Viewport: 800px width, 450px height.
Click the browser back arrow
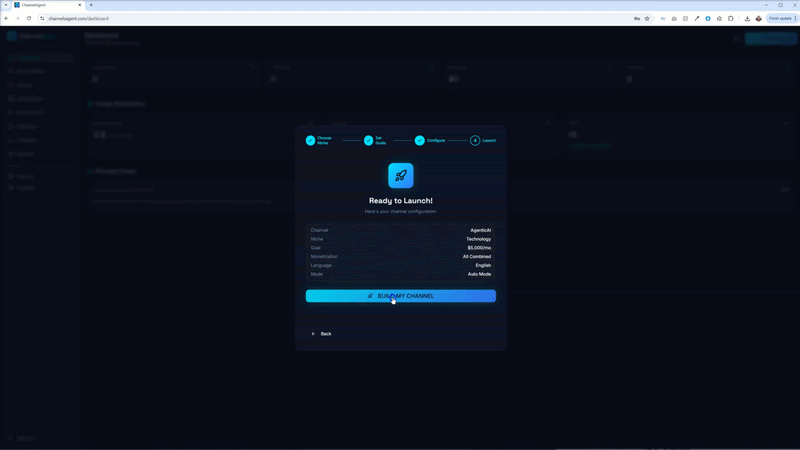click(6, 18)
